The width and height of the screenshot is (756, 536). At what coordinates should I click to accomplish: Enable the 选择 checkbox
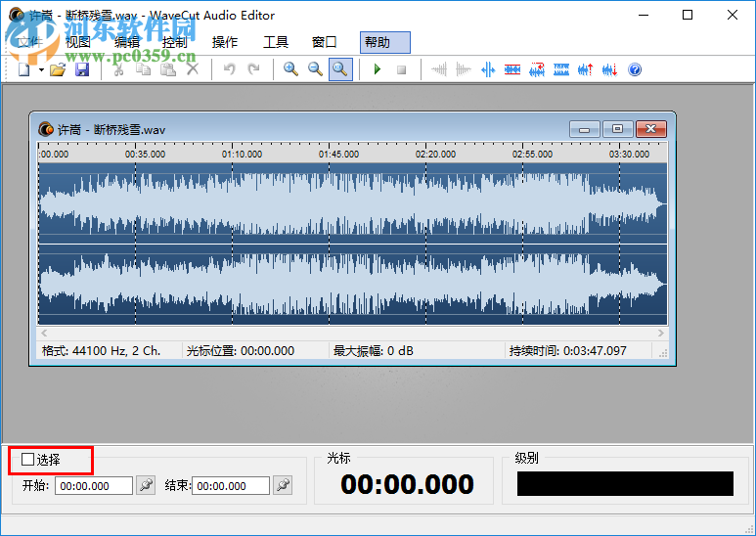[x=28, y=460]
